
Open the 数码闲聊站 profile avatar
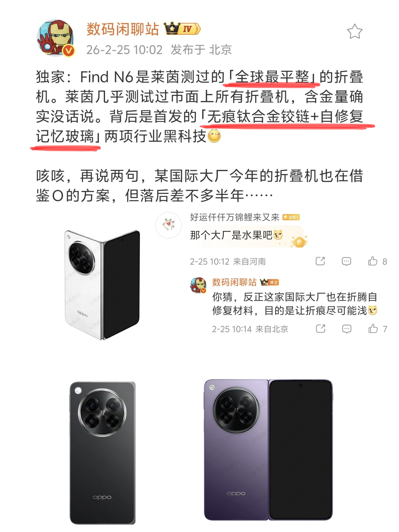56,38
